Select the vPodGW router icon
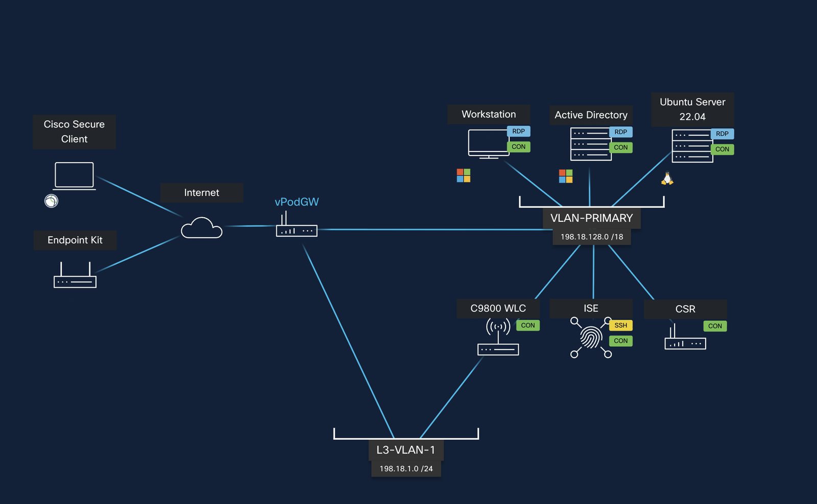 297,224
